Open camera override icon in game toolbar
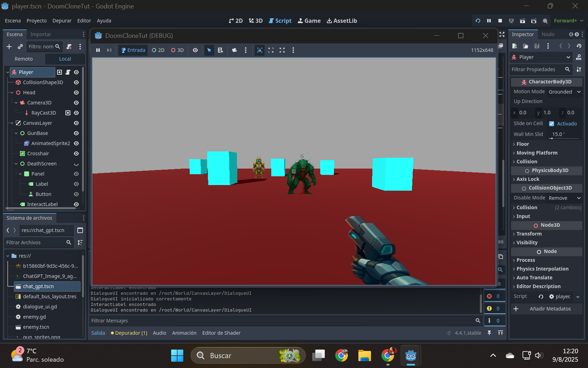588x368 pixels. click(234, 50)
